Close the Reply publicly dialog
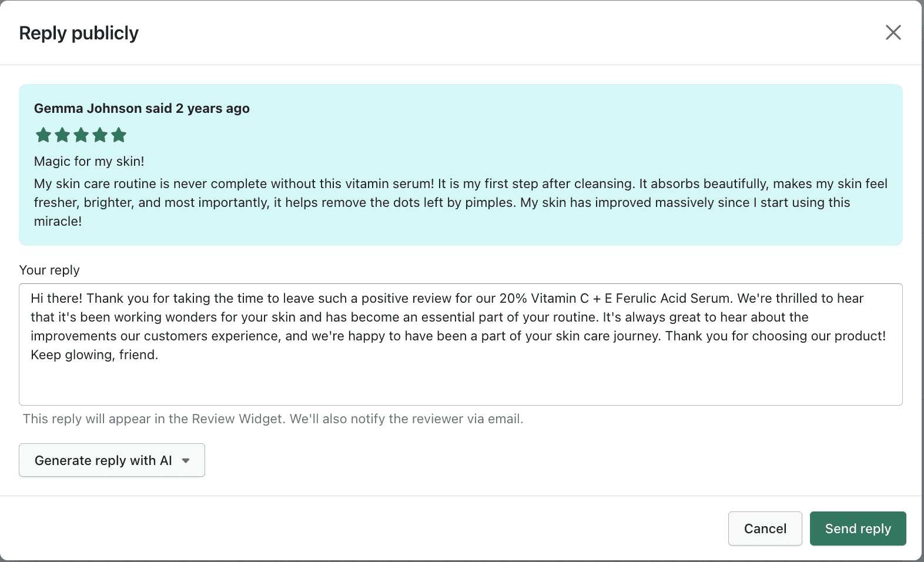Screen dimensions: 924x562 [893, 32]
